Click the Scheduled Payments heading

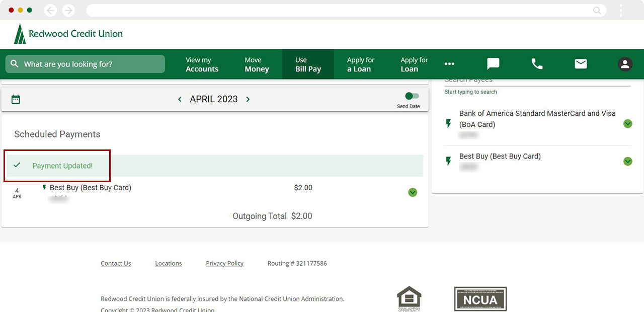[x=57, y=134]
